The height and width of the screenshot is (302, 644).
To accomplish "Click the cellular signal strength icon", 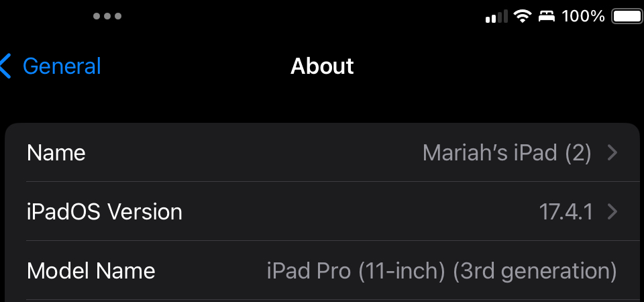I will [x=496, y=17].
